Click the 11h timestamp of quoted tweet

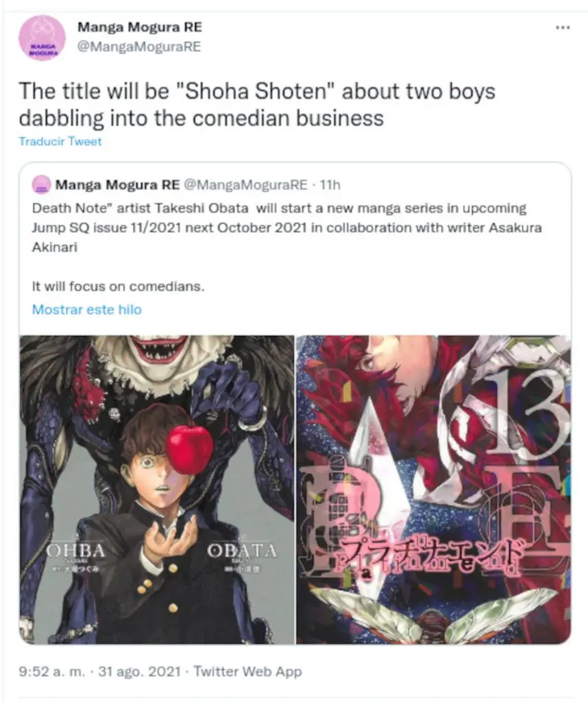(x=330, y=184)
